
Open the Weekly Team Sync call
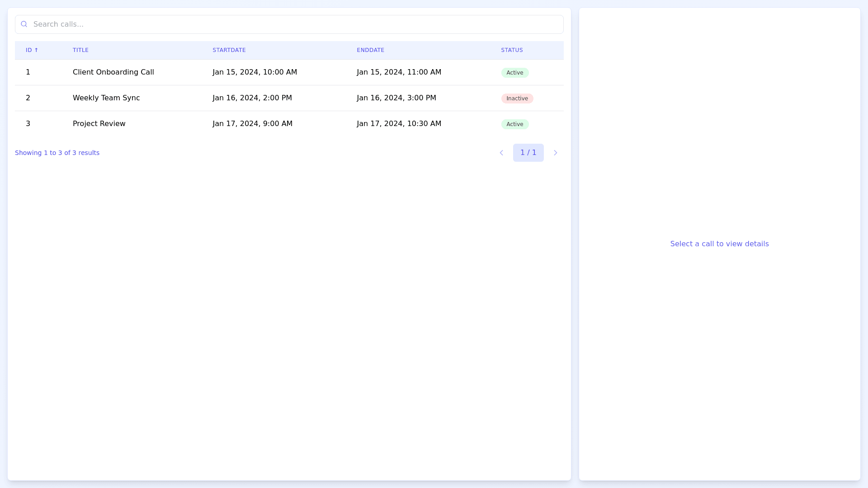(106, 98)
